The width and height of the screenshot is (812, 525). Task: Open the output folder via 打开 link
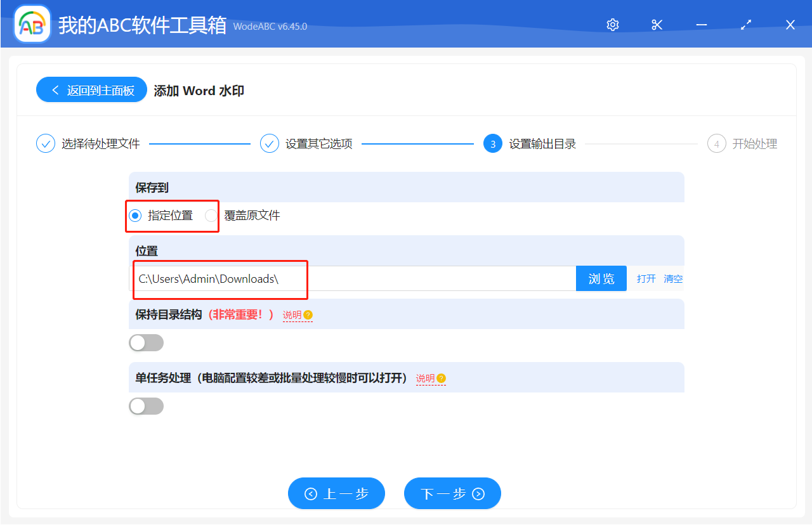(646, 278)
